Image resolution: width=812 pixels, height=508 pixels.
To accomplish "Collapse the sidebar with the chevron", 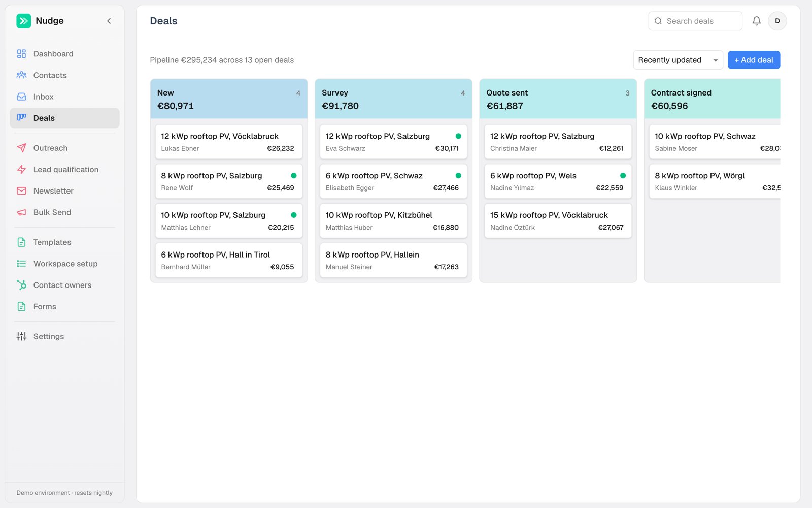I will 109,21.
